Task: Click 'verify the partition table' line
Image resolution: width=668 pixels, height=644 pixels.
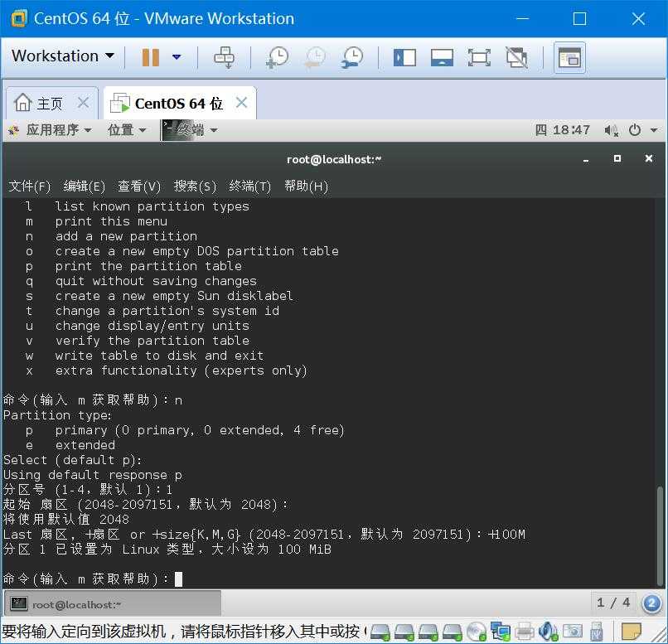Action: pos(152,341)
